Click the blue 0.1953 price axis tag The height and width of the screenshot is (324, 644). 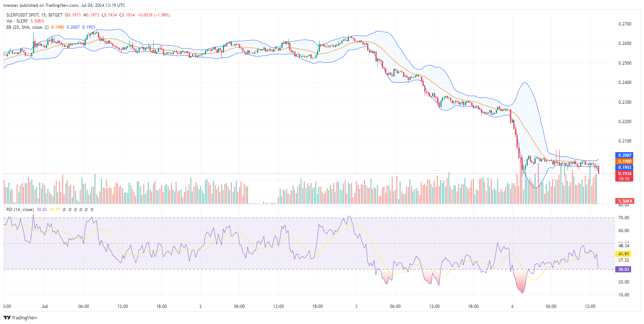624,168
